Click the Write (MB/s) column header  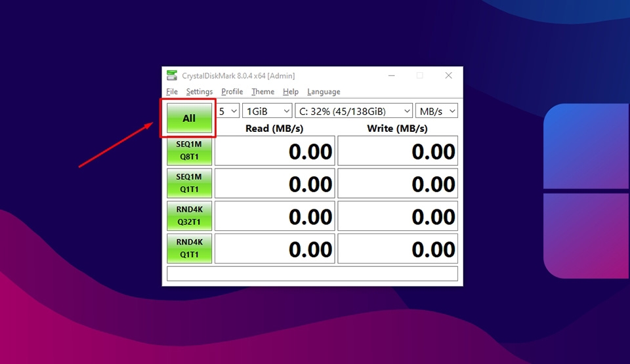tap(398, 129)
